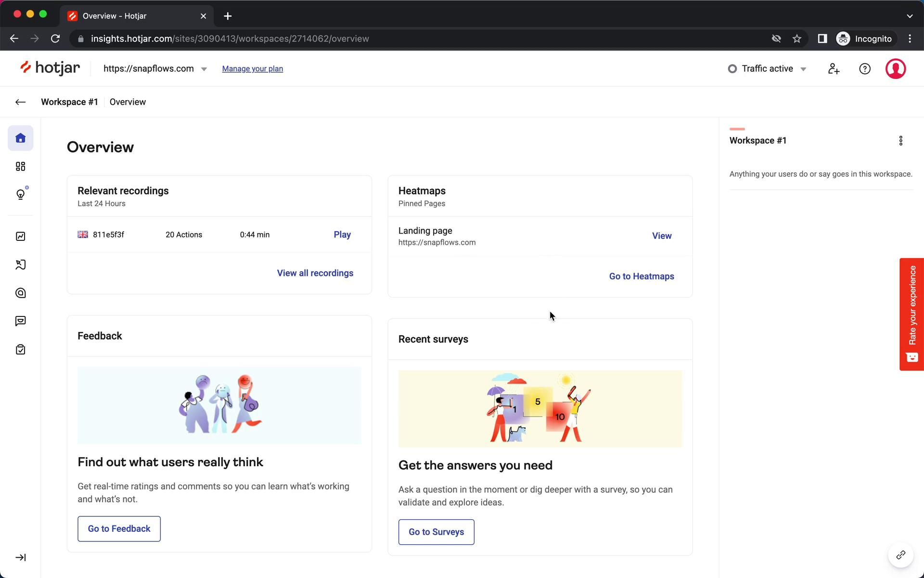
Task: Open the help question mark icon
Action: point(865,69)
